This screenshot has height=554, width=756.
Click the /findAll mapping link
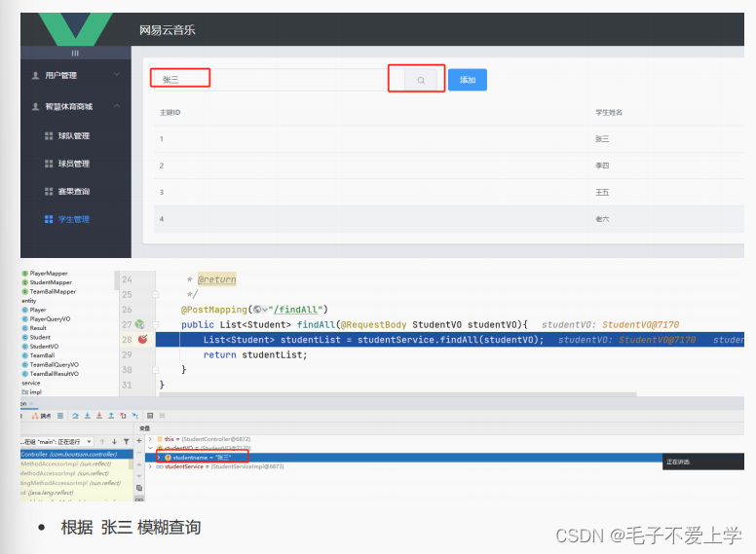(295, 310)
